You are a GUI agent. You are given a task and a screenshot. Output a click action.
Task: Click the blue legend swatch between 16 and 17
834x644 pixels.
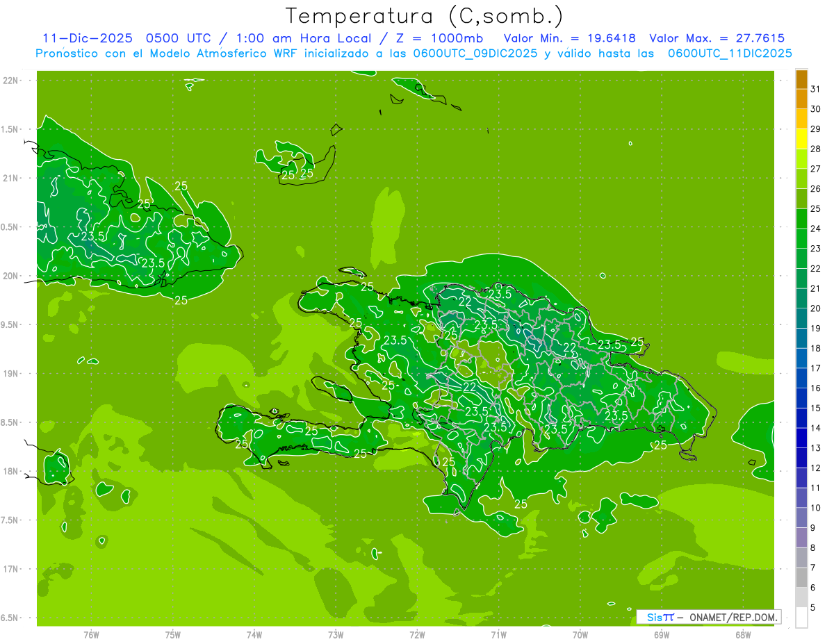(801, 378)
